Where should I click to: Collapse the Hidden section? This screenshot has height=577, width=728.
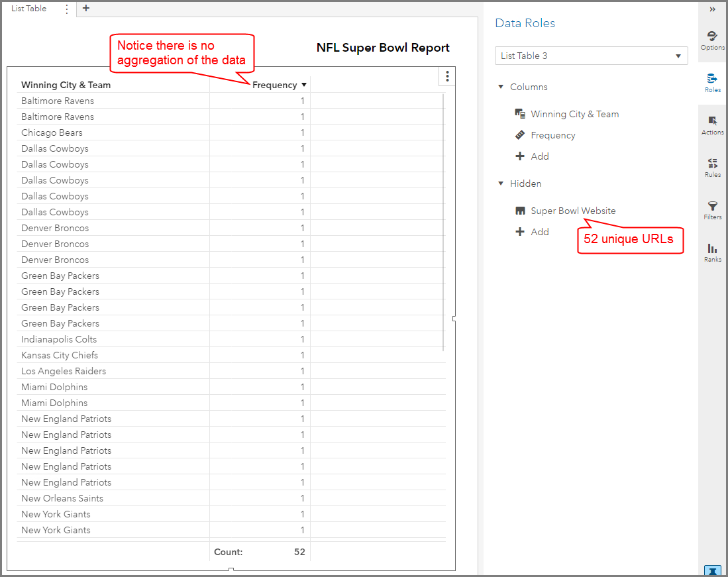(x=501, y=184)
